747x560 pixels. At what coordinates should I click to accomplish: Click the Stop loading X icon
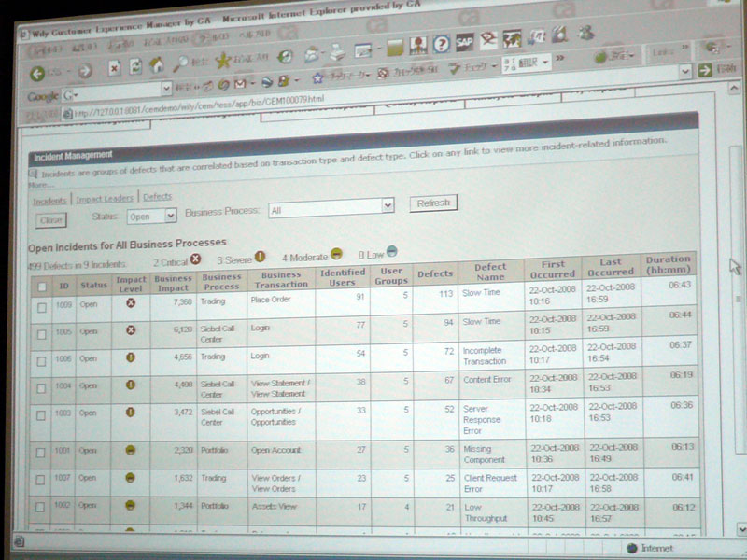pos(114,68)
